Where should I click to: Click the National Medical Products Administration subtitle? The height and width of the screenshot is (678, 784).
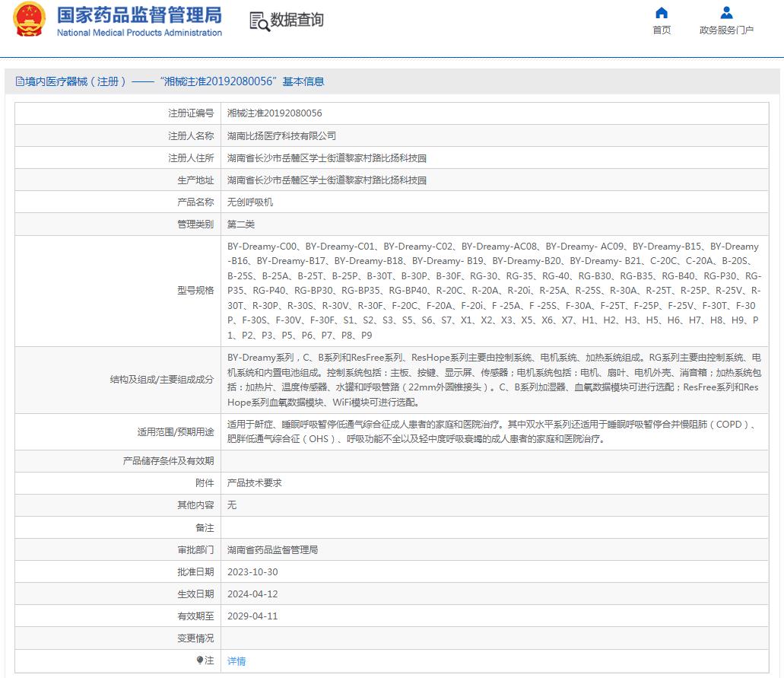coord(139,33)
